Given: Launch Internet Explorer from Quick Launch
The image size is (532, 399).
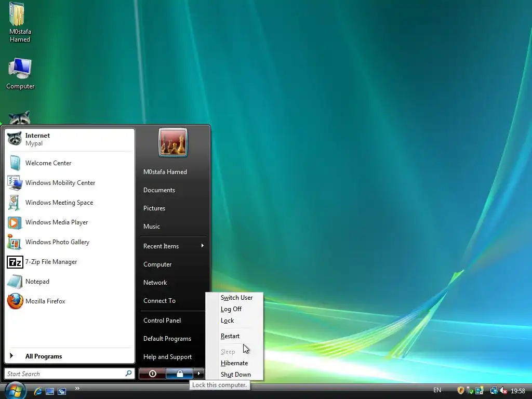Looking at the screenshot, I should click(38, 391).
